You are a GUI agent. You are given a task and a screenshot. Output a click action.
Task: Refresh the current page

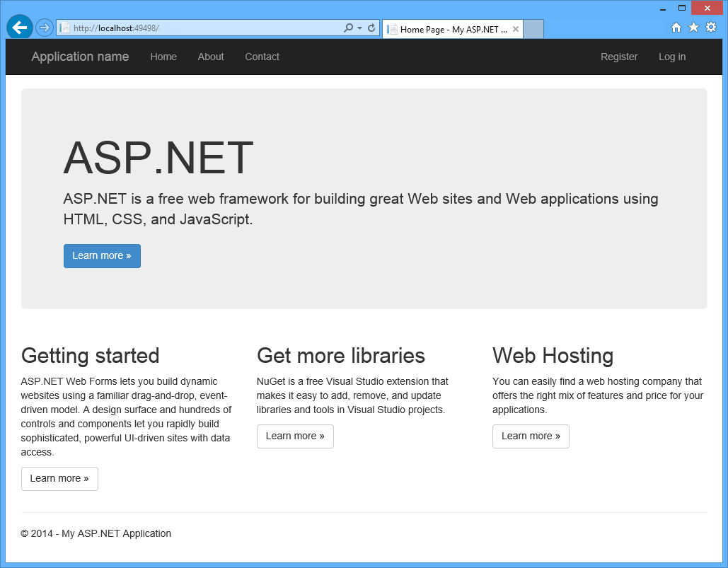pos(371,27)
